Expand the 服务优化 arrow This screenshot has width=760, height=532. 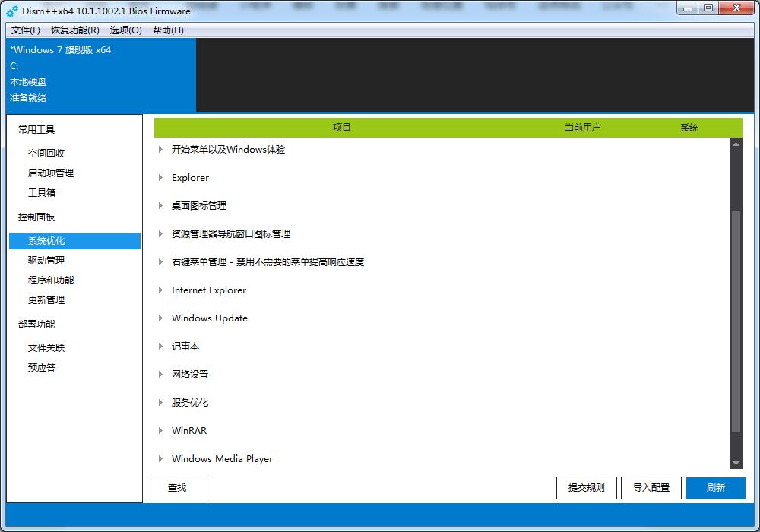click(160, 402)
